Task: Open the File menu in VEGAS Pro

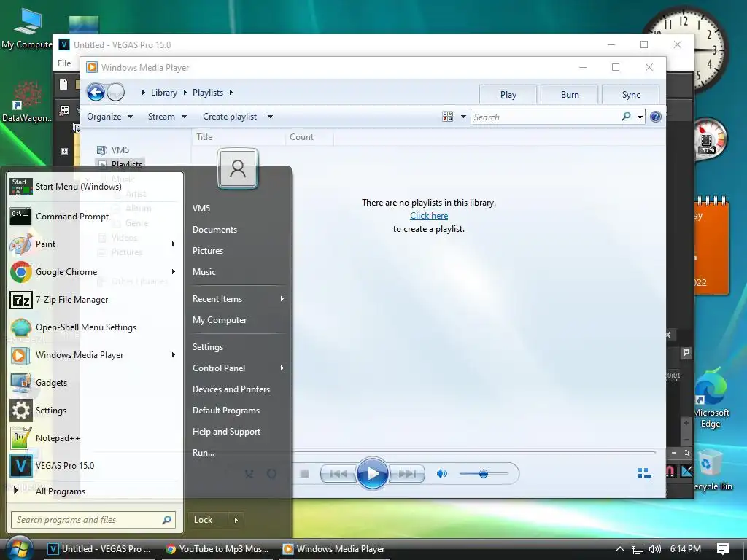Action: [x=64, y=63]
